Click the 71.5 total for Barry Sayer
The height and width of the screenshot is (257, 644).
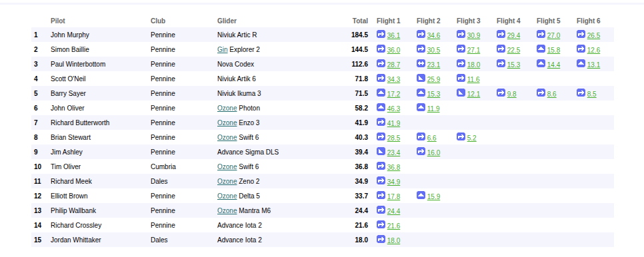(x=361, y=93)
